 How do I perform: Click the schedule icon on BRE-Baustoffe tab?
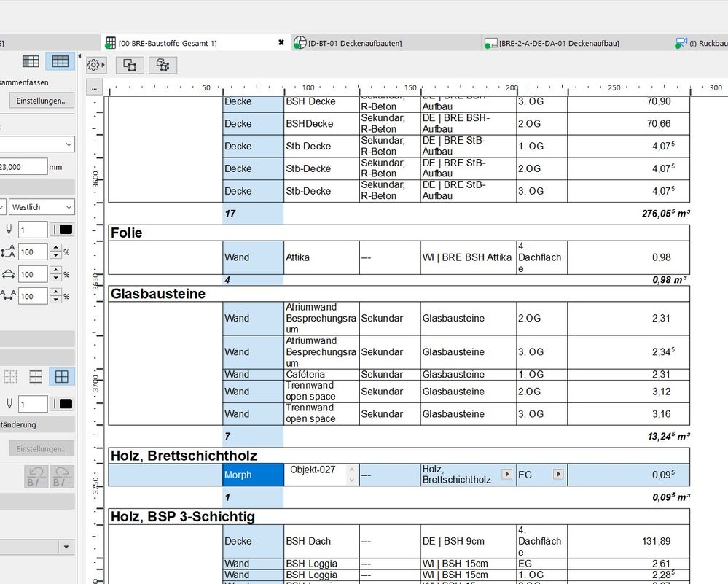click(x=110, y=43)
